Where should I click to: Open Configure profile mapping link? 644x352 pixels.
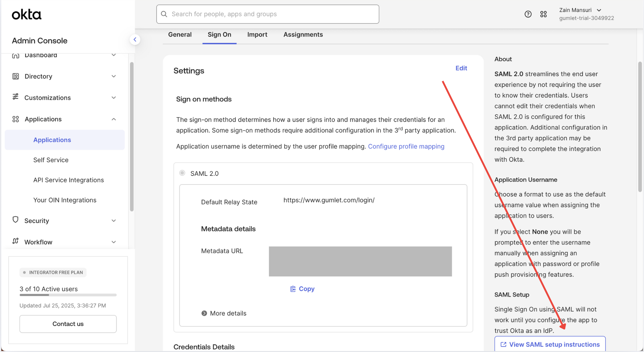[x=406, y=146]
